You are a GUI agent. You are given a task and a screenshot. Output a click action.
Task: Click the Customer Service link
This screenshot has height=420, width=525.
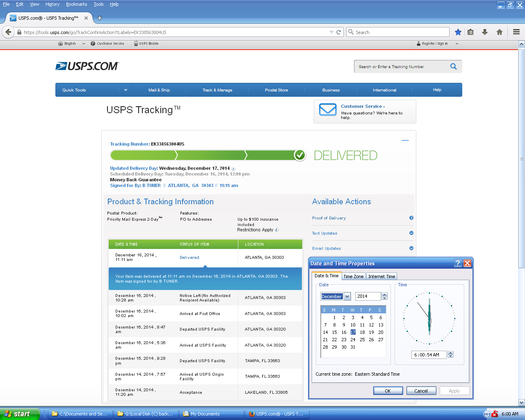(x=363, y=106)
